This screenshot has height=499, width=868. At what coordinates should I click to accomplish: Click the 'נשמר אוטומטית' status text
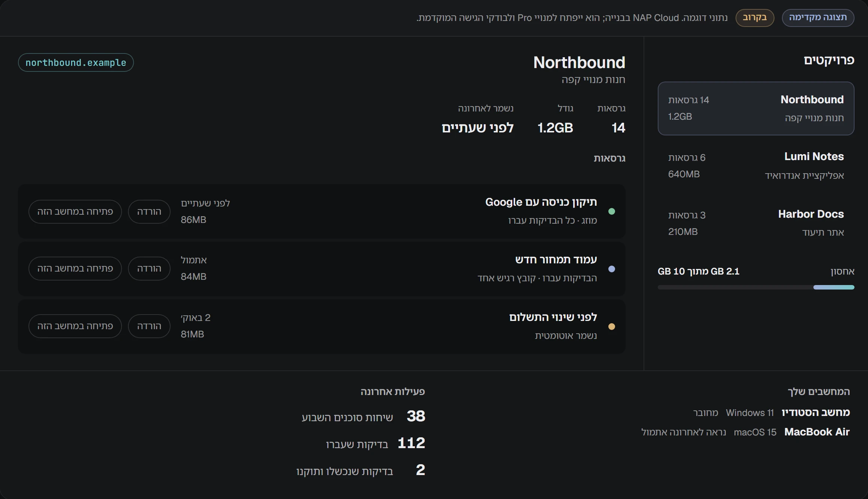[x=566, y=336]
